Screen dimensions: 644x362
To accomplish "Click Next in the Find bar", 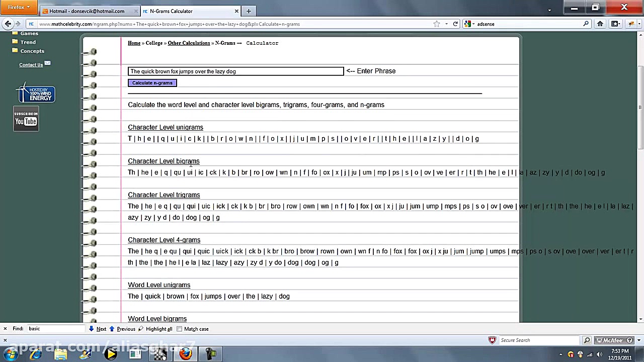I will pos(101,329).
